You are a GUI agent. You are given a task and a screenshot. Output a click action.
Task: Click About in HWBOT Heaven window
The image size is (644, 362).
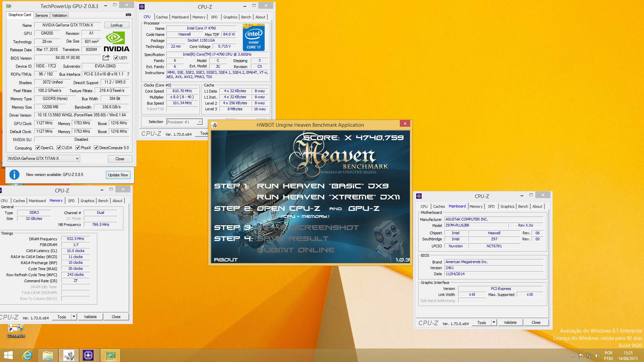coord(226,260)
